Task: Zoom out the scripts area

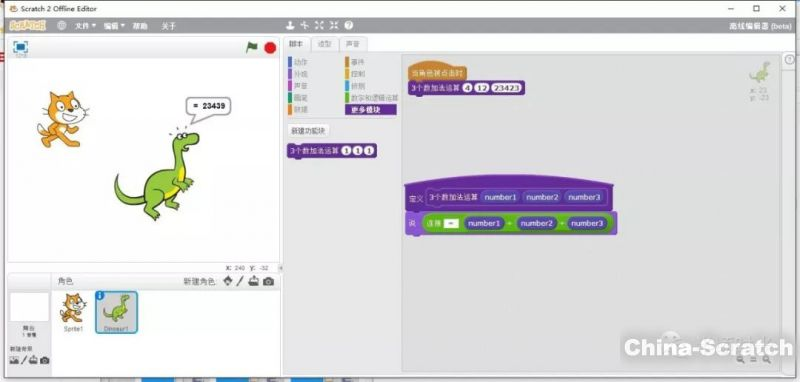Action: [740, 360]
